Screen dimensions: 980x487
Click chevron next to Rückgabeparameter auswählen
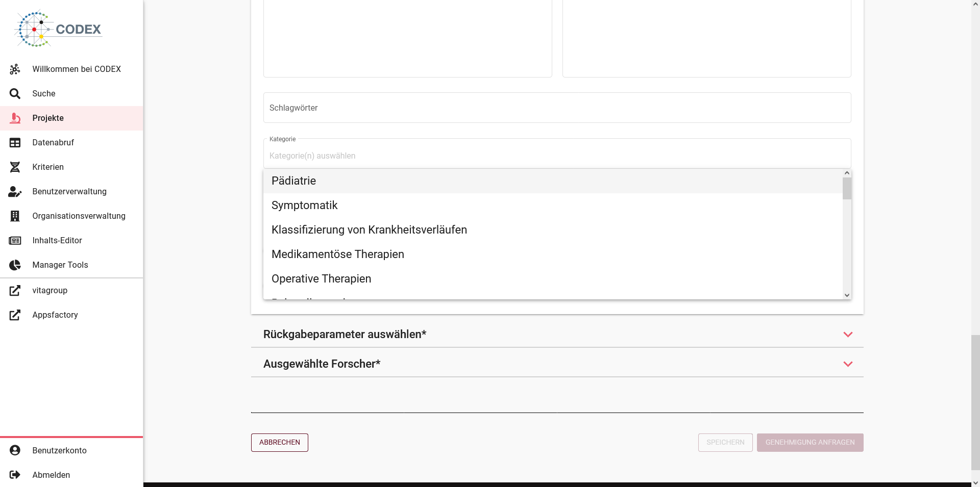(848, 335)
